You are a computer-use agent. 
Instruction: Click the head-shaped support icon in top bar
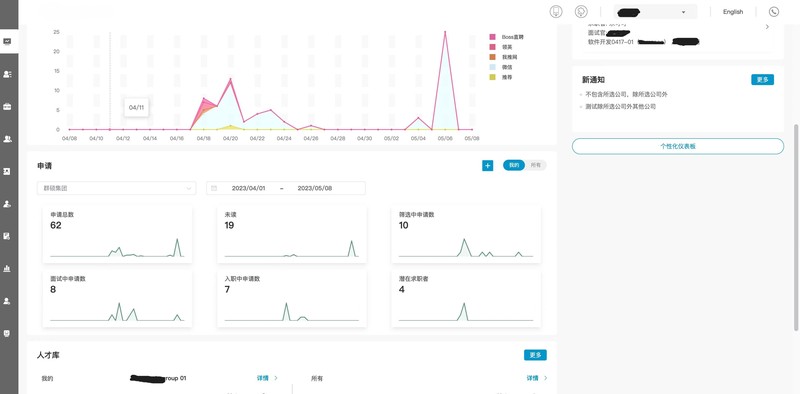point(581,12)
